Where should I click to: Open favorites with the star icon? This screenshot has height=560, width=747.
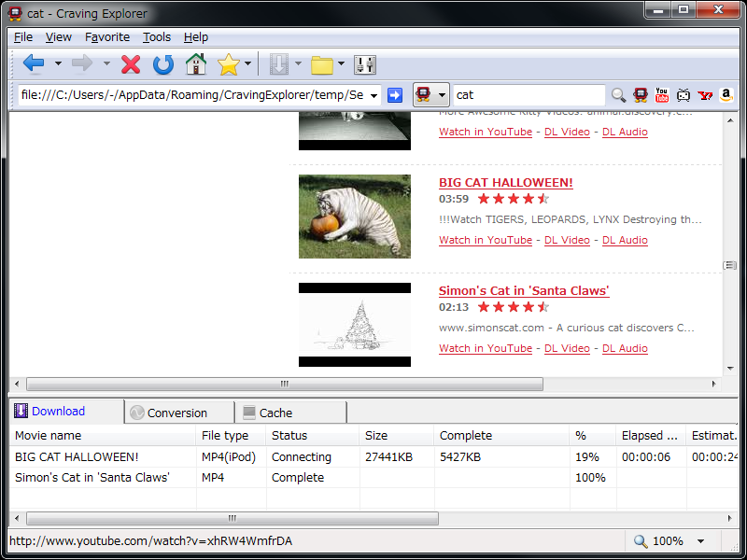[x=228, y=64]
